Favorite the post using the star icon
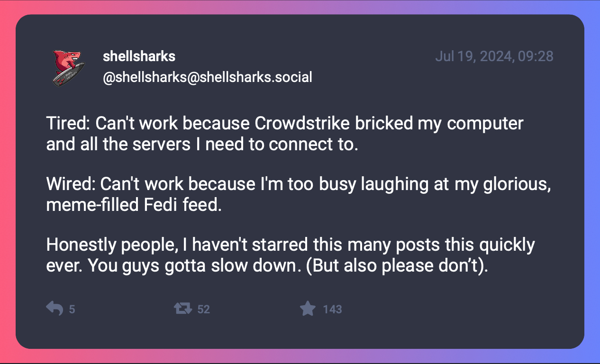 click(x=308, y=309)
